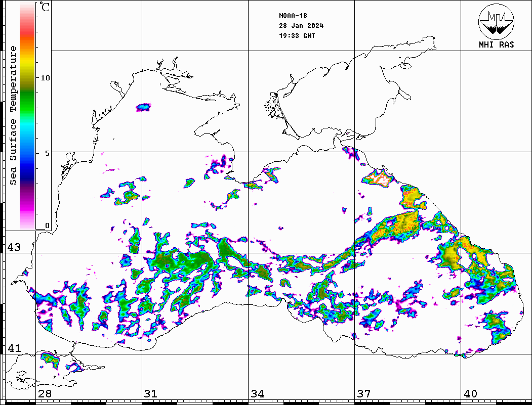Click the '0' value on temperature scale
Screen dimensions: 532x405
pos(47,226)
